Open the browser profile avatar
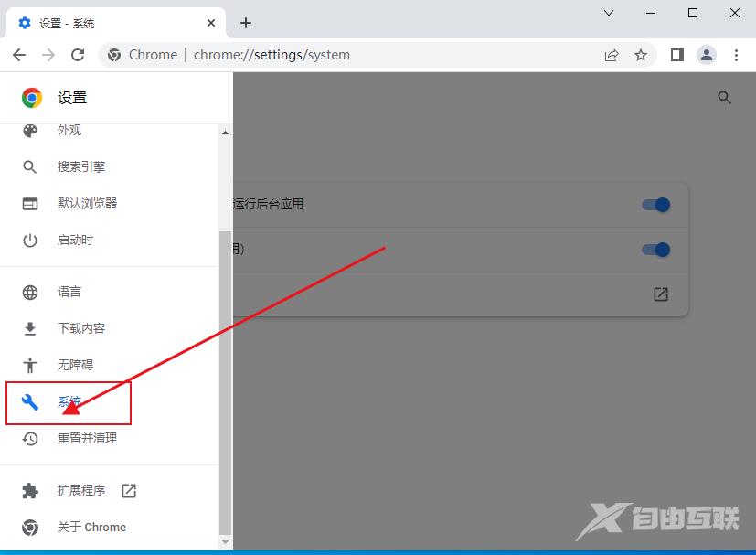 tap(706, 55)
